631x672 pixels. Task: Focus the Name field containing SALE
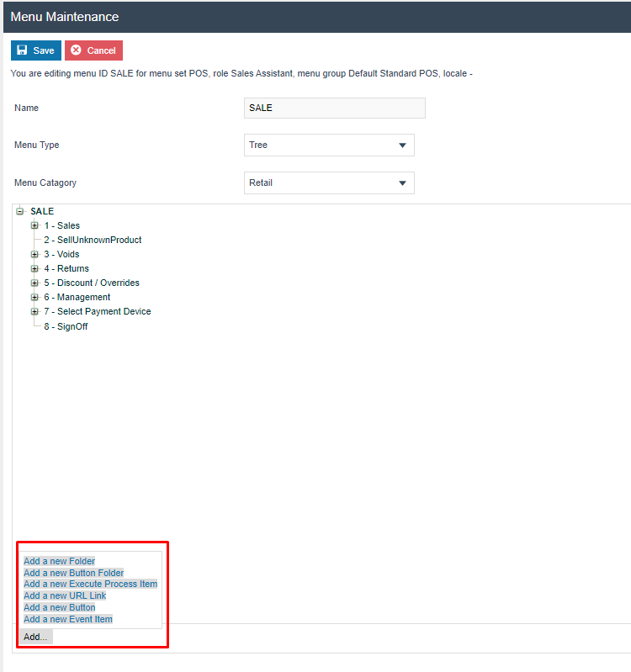(335, 108)
